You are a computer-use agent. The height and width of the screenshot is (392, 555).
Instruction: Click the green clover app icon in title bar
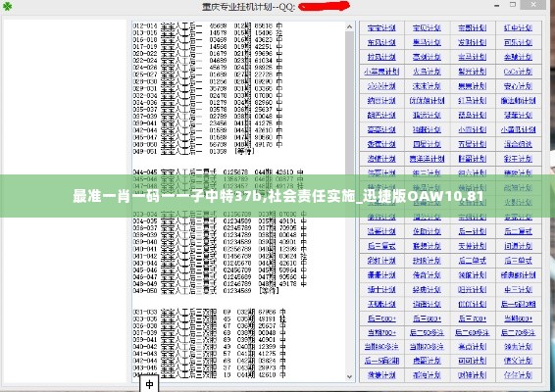(7, 6)
